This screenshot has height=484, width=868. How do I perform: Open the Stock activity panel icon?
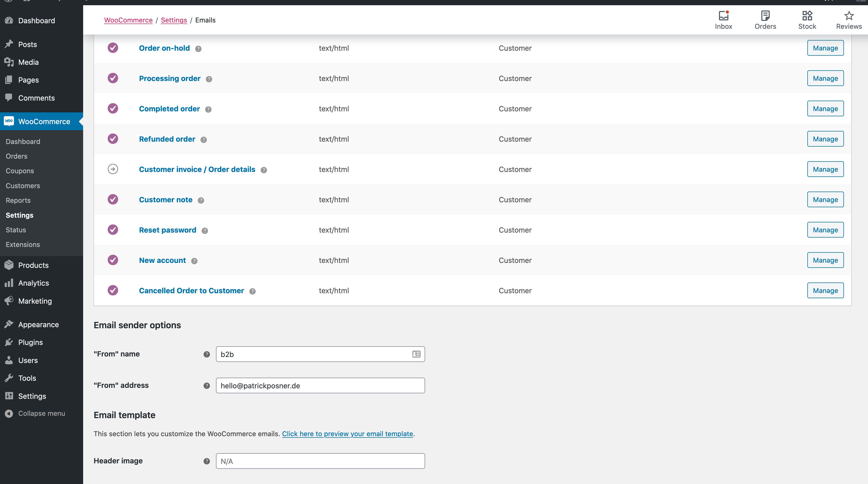807,15
